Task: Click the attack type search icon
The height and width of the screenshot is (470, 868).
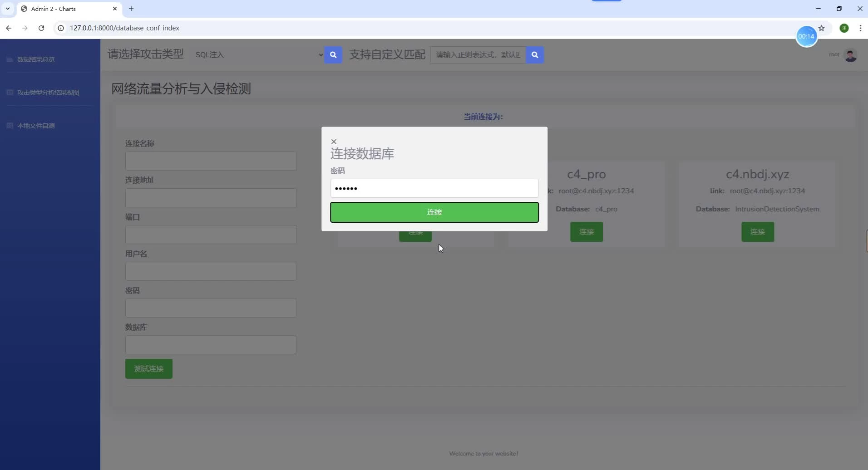Action: pos(333,55)
